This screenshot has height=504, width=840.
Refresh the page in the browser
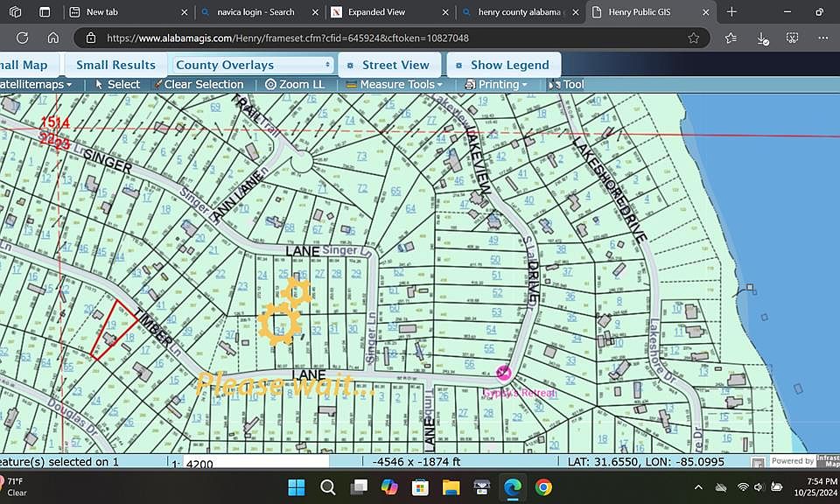coord(23,38)
